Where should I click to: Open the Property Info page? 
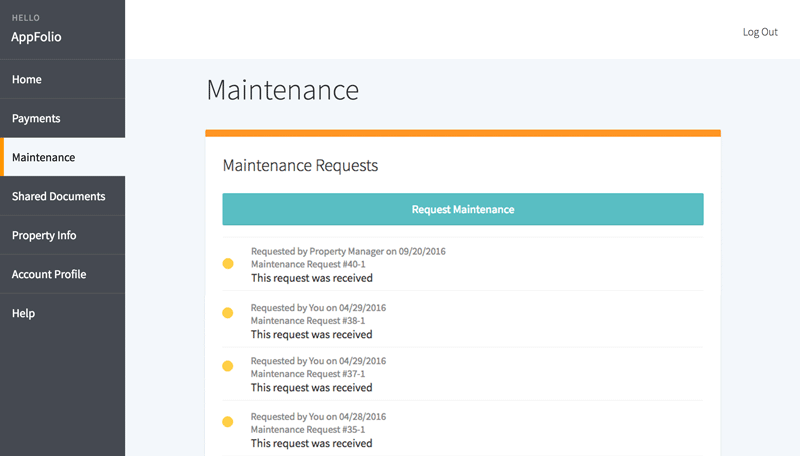(62, 235)
